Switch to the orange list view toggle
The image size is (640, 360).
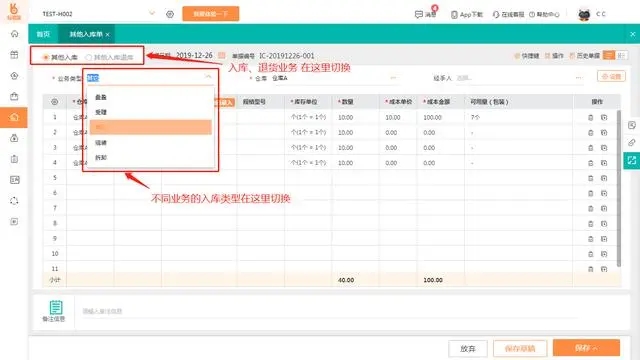(x=609, y=55)
